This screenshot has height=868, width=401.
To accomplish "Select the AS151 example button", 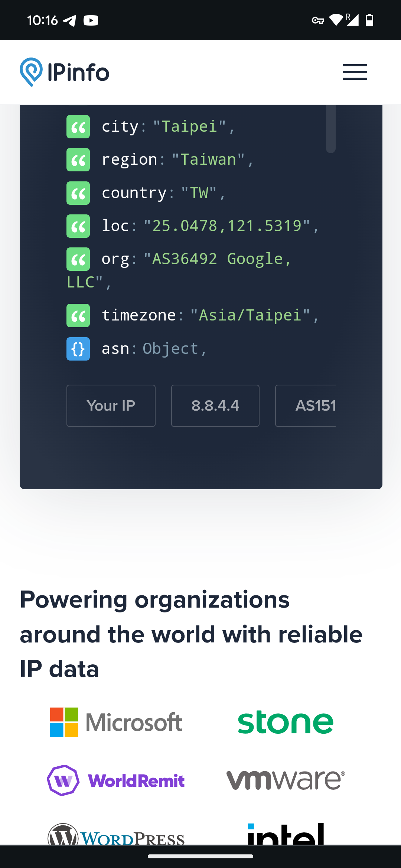I will [x=306, y=406].
